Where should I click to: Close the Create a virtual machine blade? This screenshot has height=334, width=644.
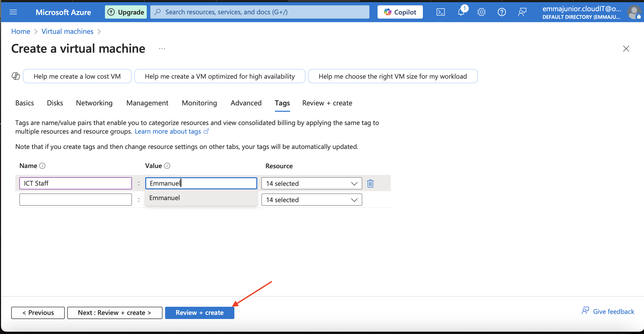tap(626, 49)
